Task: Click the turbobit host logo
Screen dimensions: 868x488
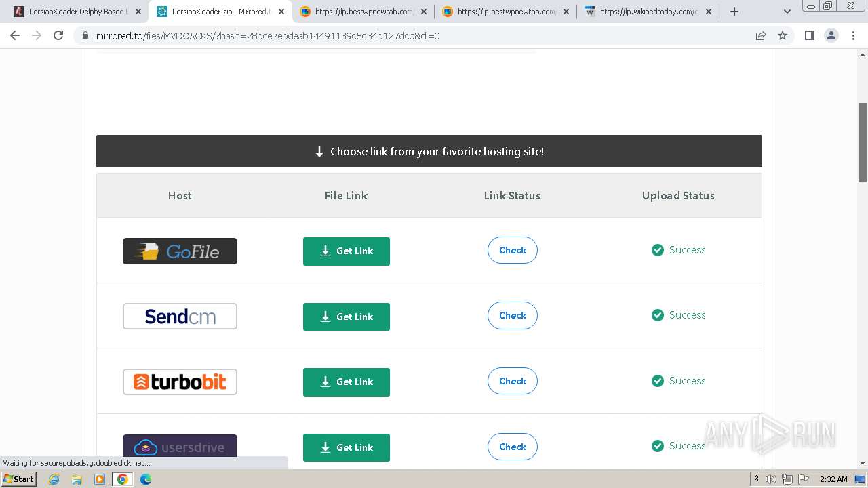Action: (180, 382)
